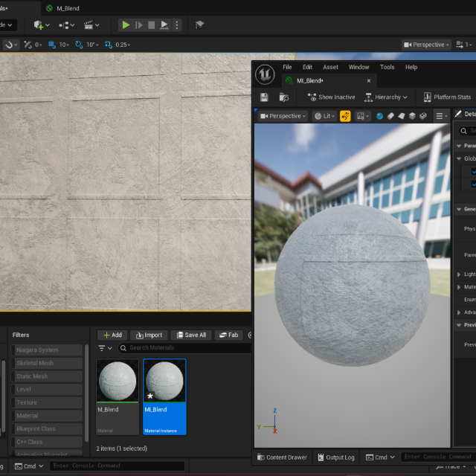Select the cylinder preview mesh icon
Viewport: 476px width, 476px height.
390,116
